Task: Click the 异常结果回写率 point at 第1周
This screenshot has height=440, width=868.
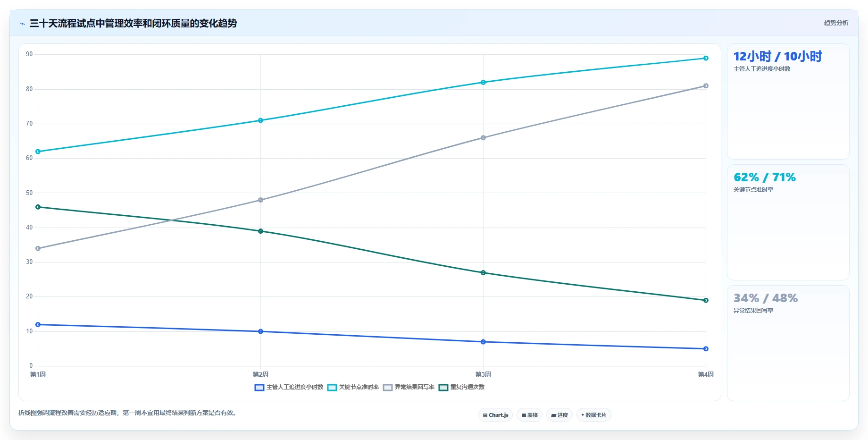Action: tap(38, 248)
